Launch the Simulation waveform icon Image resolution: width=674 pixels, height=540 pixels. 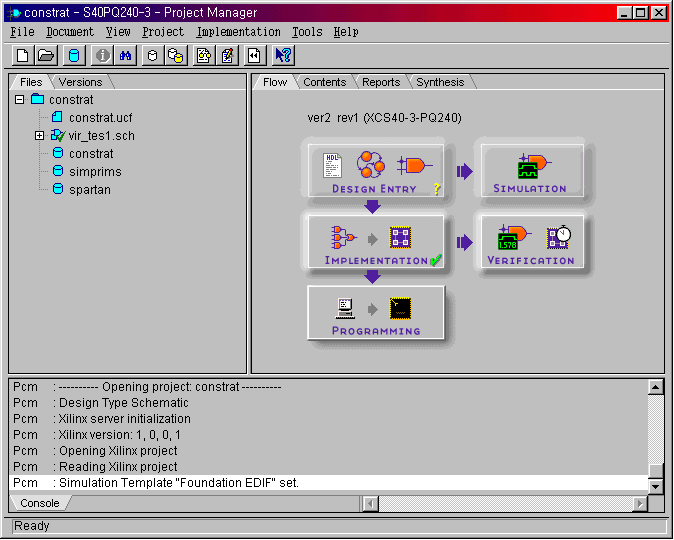pos(533,166)
